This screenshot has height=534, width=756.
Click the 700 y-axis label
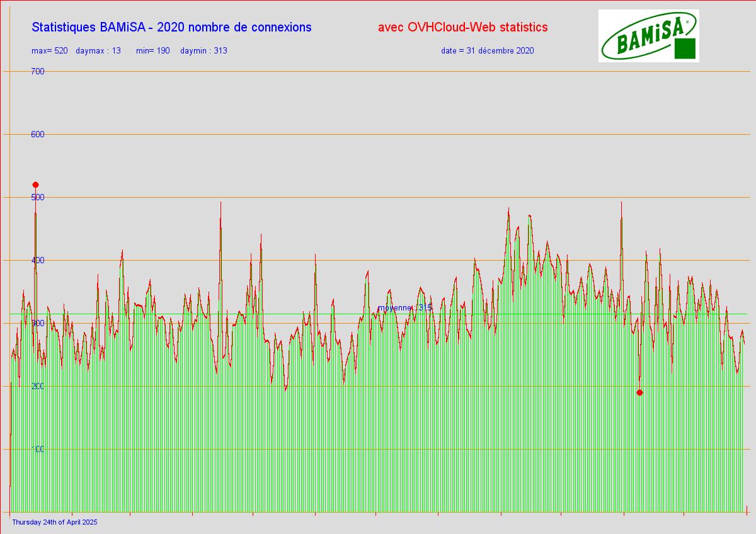(x=38, y=71)
